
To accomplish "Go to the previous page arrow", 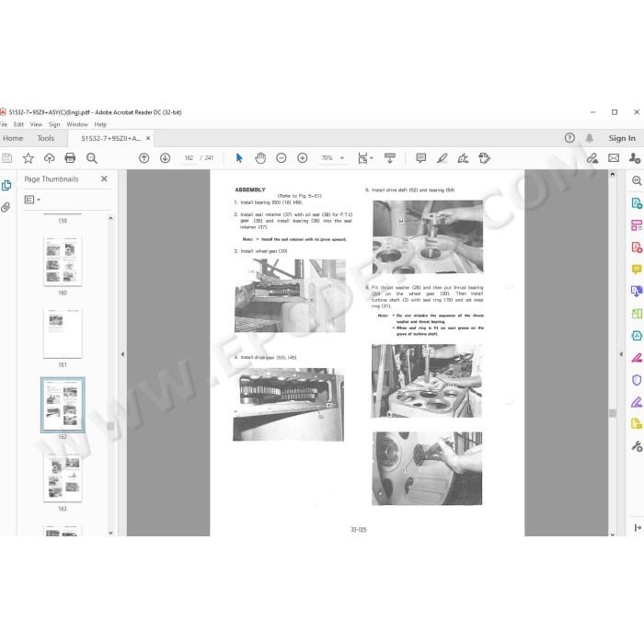I will [x=144, y=158].
